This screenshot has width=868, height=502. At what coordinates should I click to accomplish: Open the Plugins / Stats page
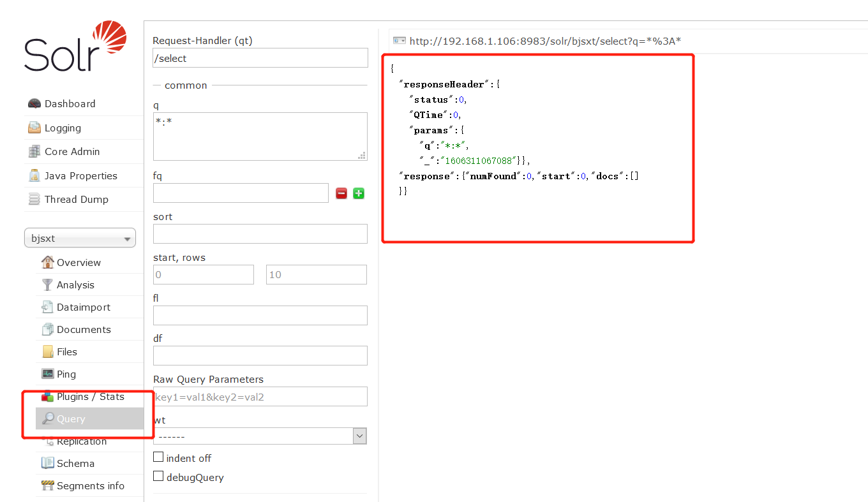(91, 397)
